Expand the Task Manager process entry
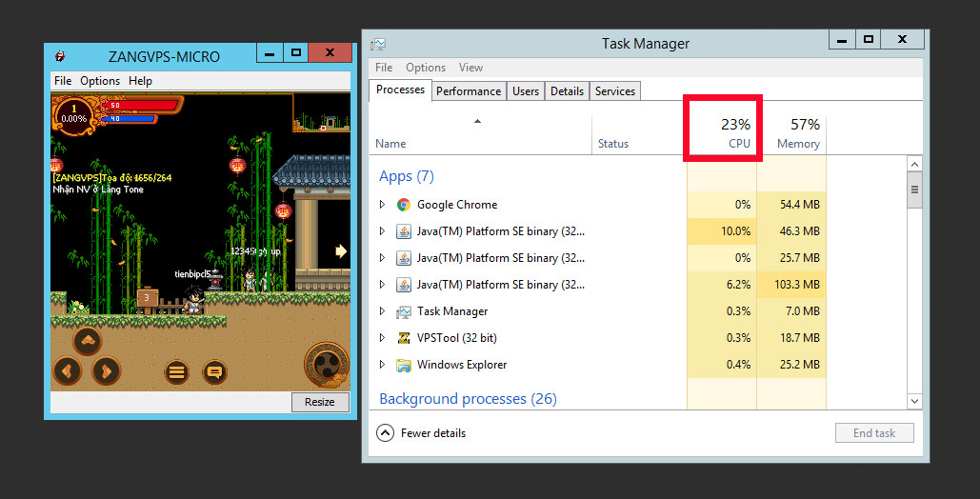The height and width of the screenshot is (499, 980). click(383, 311)
